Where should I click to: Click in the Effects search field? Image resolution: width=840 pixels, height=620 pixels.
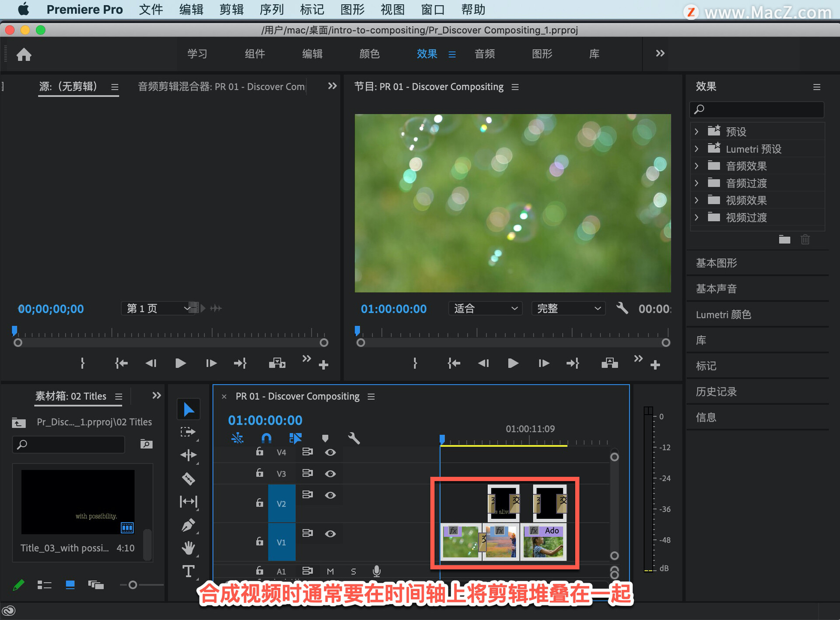pyautogui.click(x=757, y=109)
